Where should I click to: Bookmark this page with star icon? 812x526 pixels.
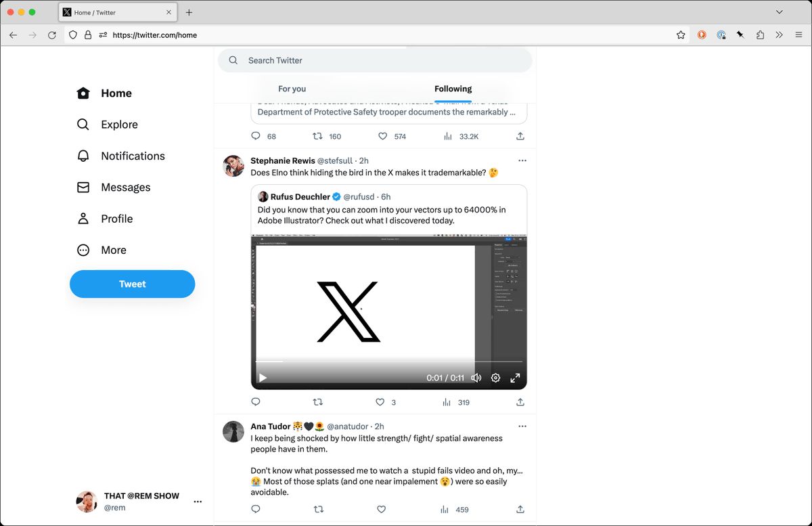click(681, 35)
